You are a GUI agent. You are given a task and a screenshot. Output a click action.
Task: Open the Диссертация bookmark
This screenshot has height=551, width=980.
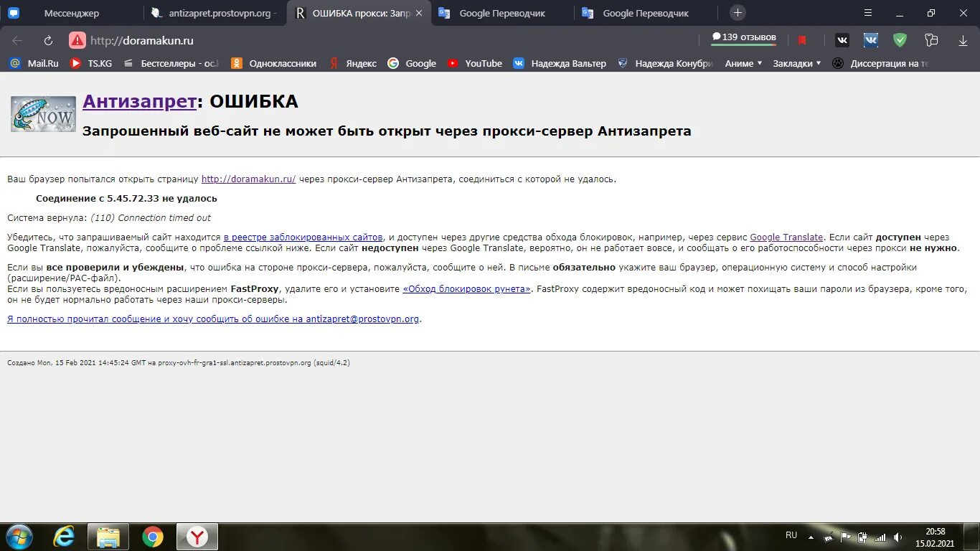click(880, 63)
